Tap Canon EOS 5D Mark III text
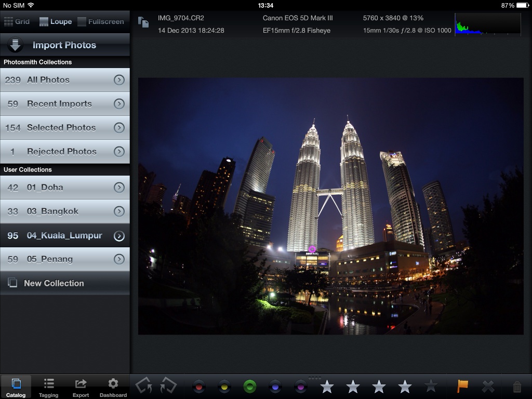The width and height of the screenshot is (532, 399). [298, 18]
